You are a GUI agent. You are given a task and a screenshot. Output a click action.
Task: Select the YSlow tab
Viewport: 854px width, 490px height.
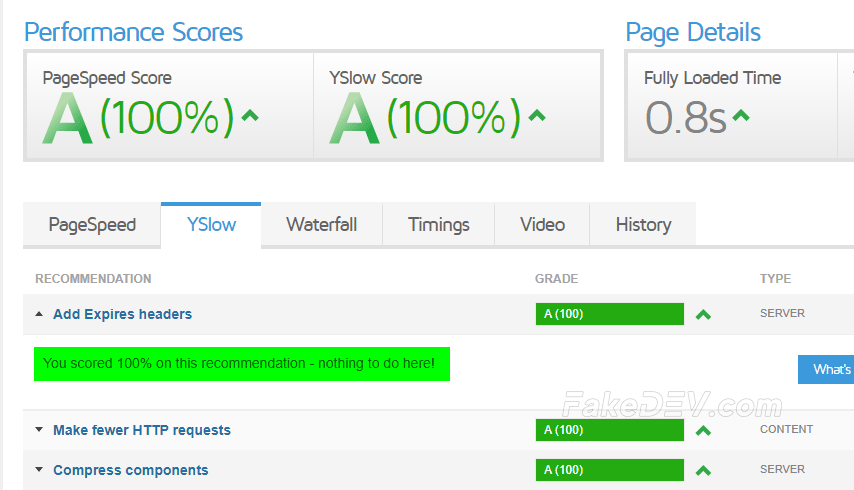tap(211, 225)
